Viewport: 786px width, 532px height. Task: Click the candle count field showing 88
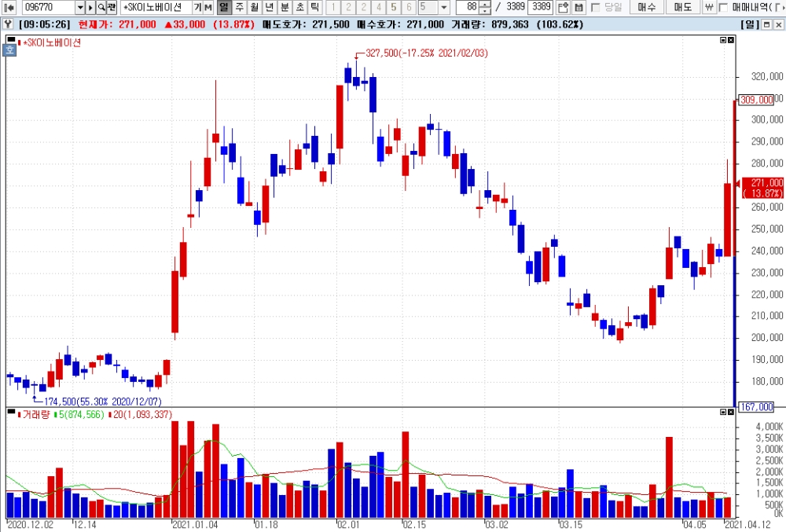click(x=468, y=7)
